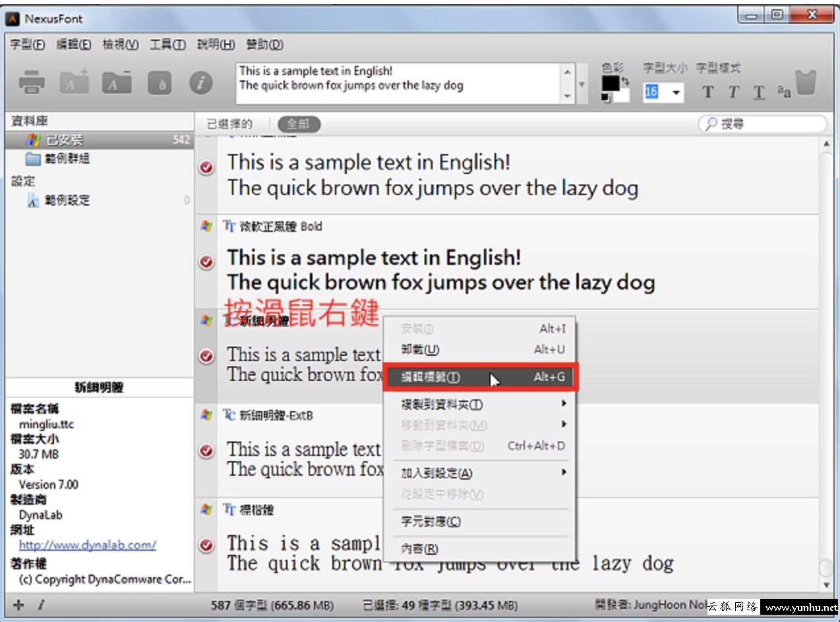Click the italic i icon in the status bar

point(40,605)
